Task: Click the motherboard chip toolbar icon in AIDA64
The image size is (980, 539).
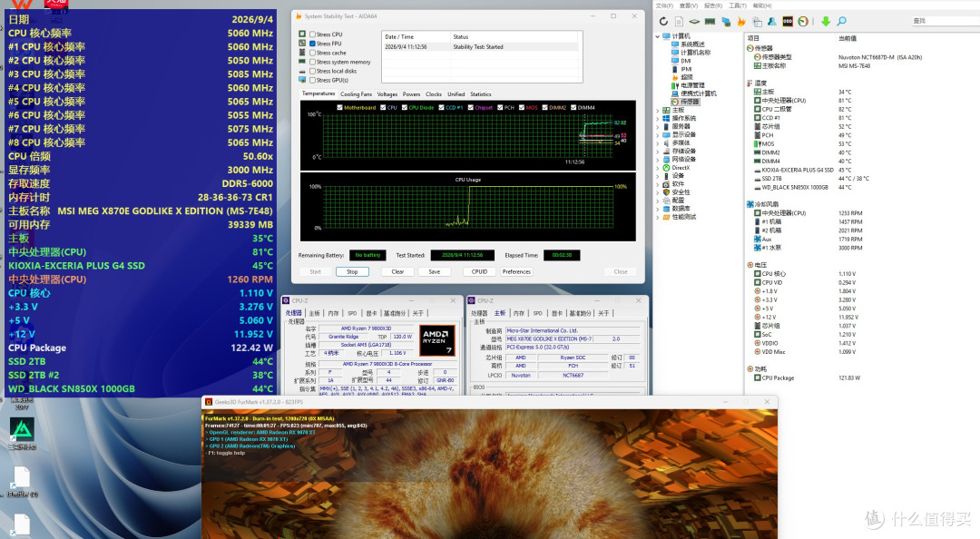Action: [694, 21]
